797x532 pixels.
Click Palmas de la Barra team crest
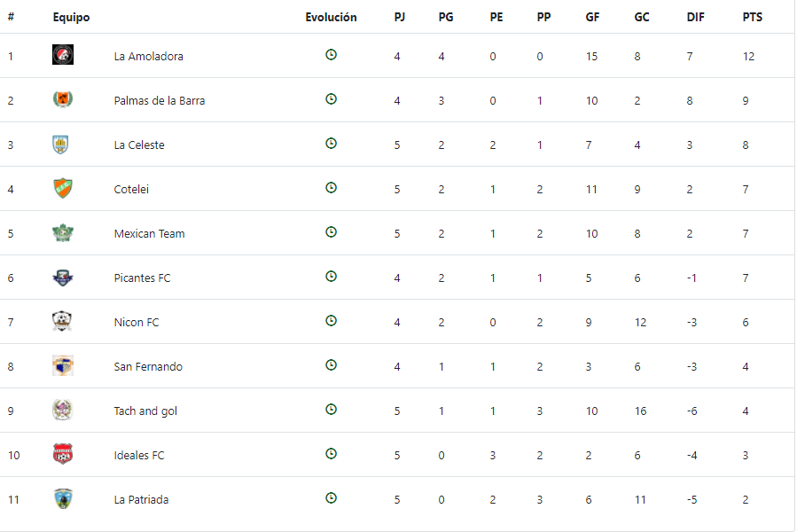(x=63, y=100)
